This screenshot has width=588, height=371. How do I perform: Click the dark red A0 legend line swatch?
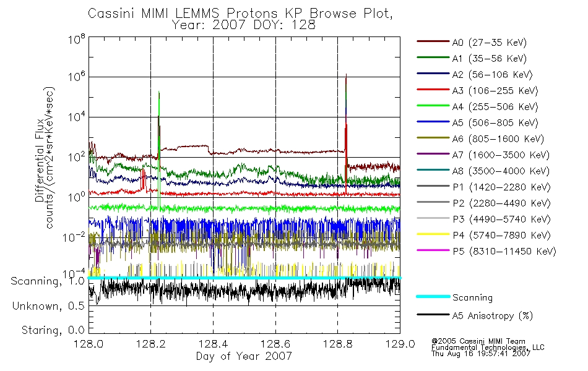(x=433, y=41)
